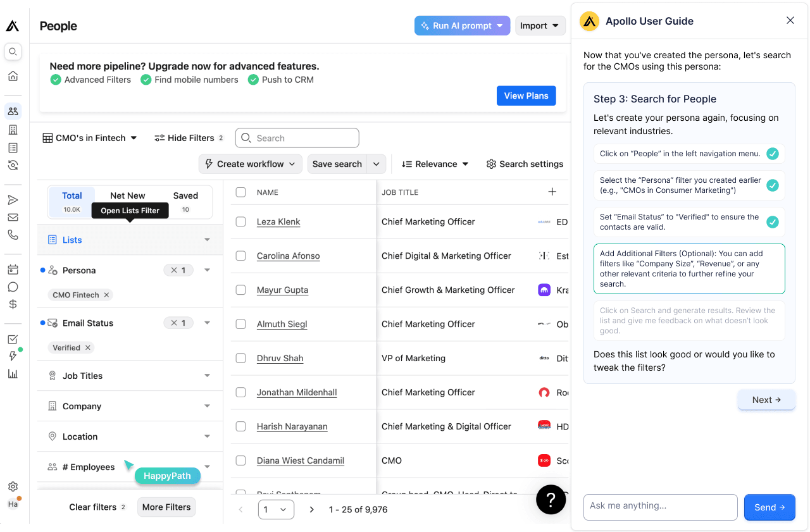Viewport: 810px width, 532px height.
Task: Open the Workflows lightning icon in sidebar
Action: coord(13,356)
